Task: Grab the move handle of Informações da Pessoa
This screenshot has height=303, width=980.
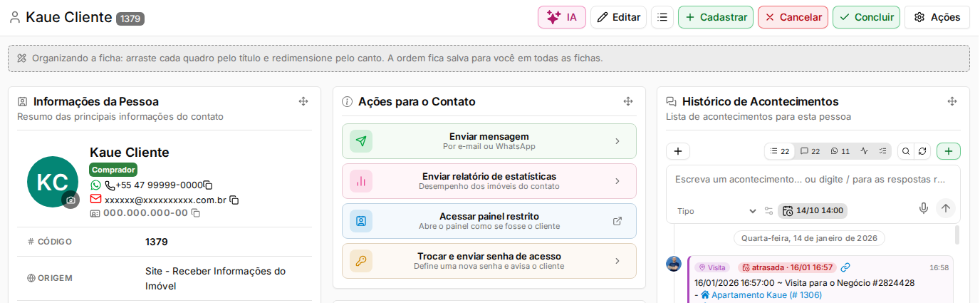Action: (x=303, y=101)
